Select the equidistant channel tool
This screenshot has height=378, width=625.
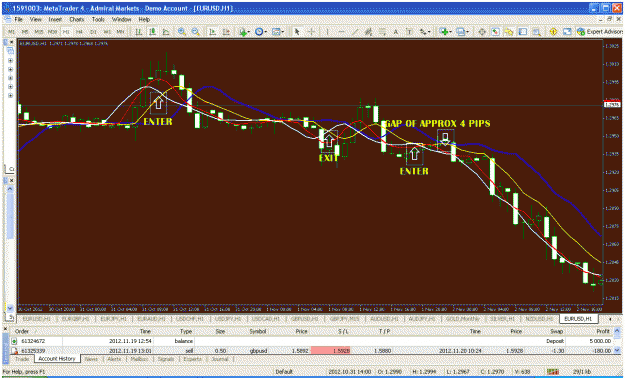tap(368, 32)
